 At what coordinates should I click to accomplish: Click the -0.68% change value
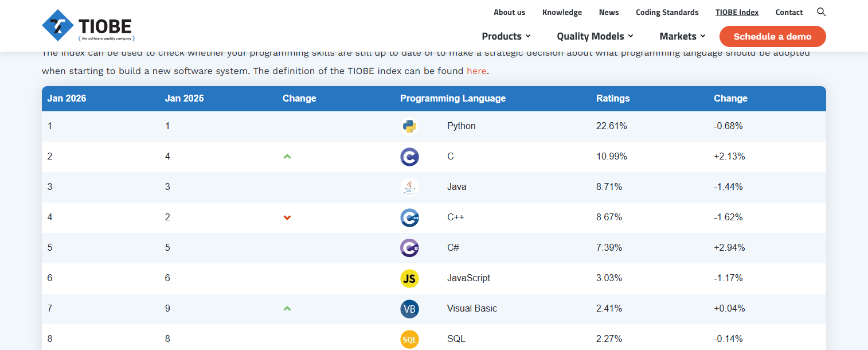(728, 126)
